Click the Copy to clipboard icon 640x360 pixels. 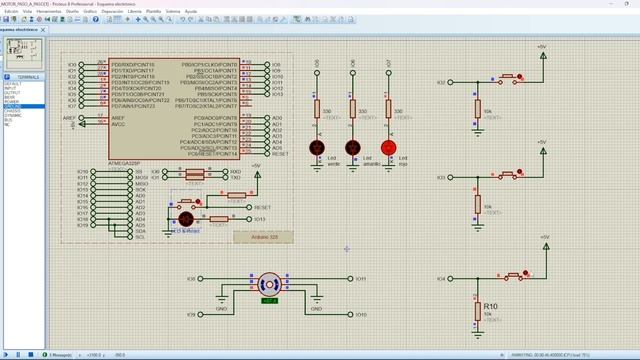208,19
